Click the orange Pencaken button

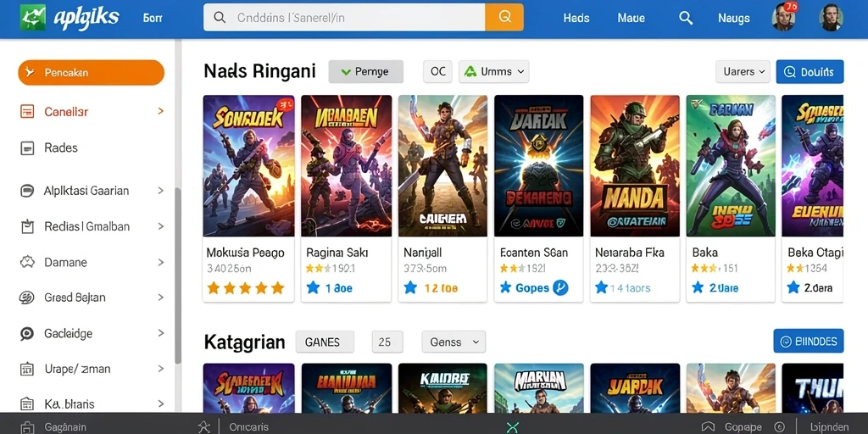(92, 73)
